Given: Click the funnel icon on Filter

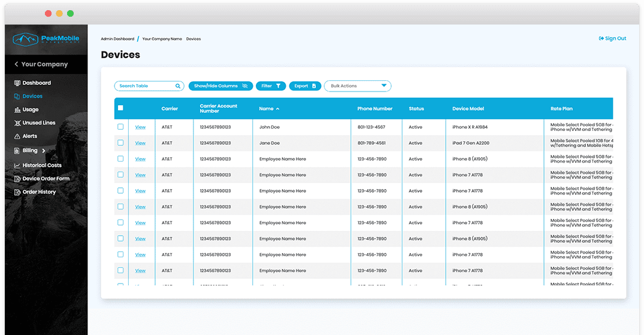Looking at the screenshot, I should coord(278,86).
